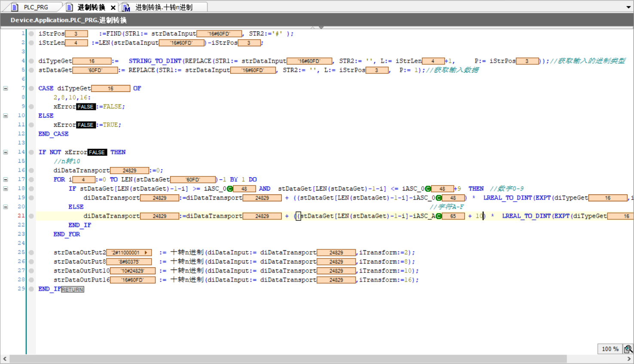Screen dimensions: 634x364
Task: Click breakpoint dot on line 27
Action: (31, 271)
